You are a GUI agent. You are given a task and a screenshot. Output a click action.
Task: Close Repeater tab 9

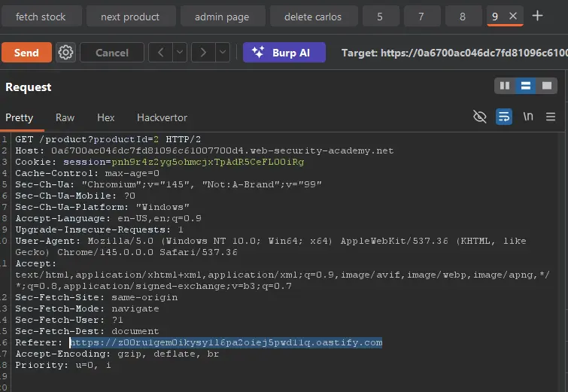point(513,16)
